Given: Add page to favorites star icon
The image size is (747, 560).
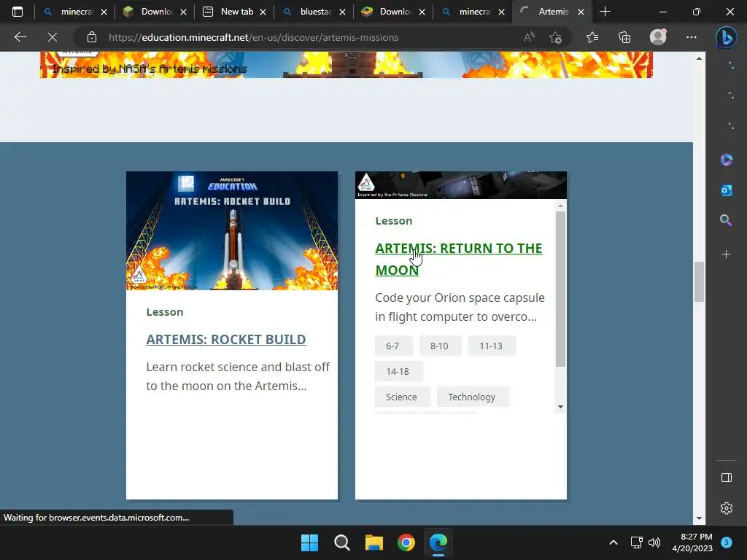Looking at the screenshot, I should tap(555, 37).
